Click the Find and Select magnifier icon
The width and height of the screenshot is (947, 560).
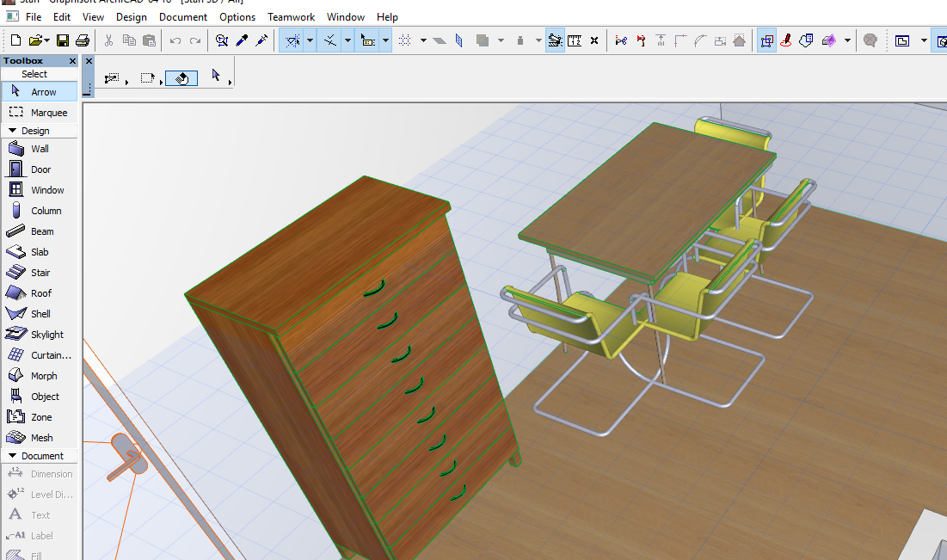click(222, 40)
